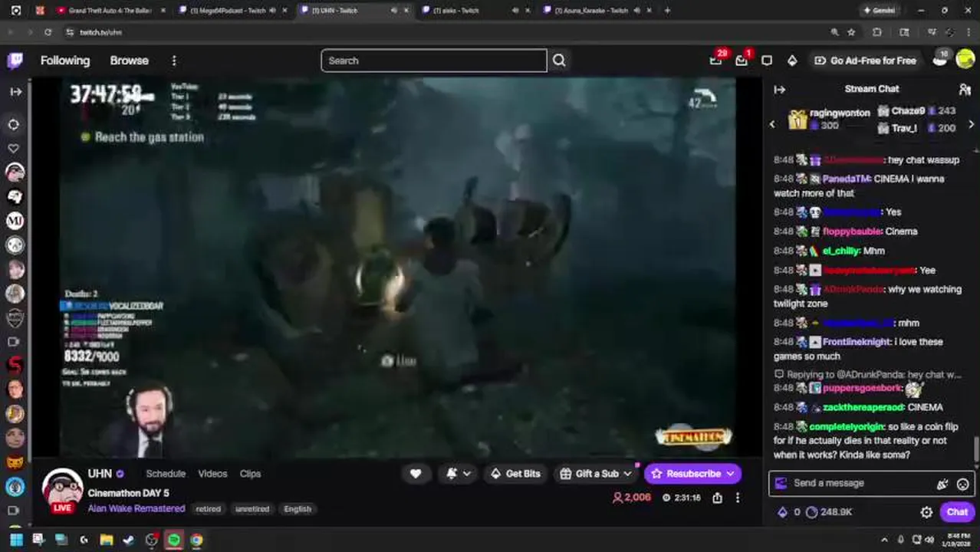Image resolution: width=980 pixels, height=552 pixels.
Task: Open the user profile avatar menu
Action: click(965, 60)
